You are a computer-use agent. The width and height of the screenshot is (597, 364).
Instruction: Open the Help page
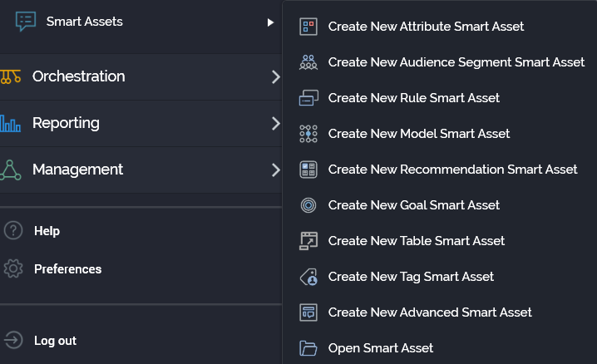pyautogui.click(x=47, y=231)
